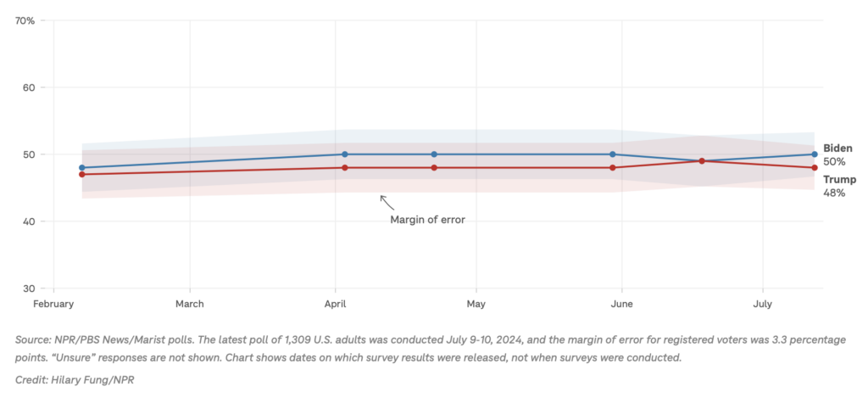Click the 50% value under Biden
This screenshot has width=868, height=409.
[834, 162]
